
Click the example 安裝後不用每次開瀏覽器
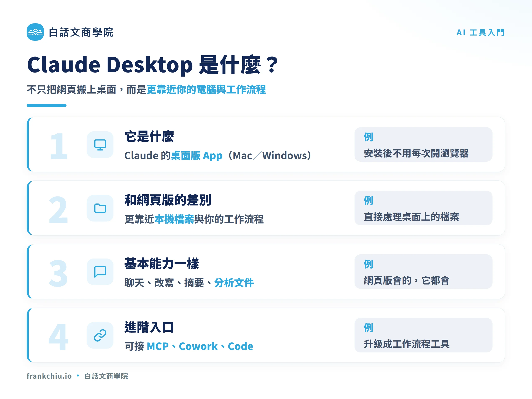click(416, 153)
